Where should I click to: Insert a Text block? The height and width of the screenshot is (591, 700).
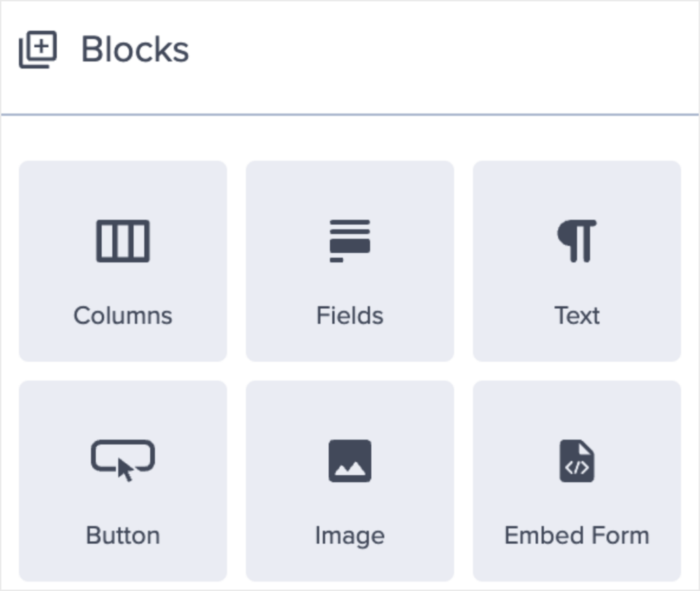coord(576,260)
